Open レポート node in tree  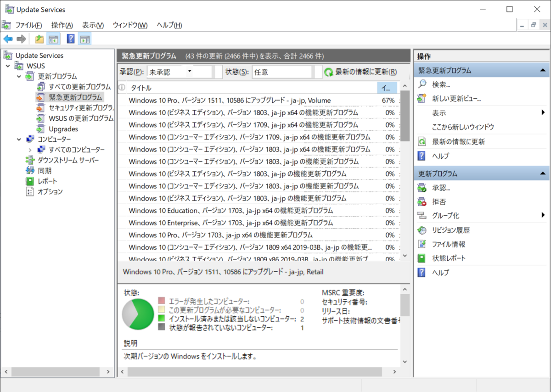pyautogui.click(x=47, y=181)
